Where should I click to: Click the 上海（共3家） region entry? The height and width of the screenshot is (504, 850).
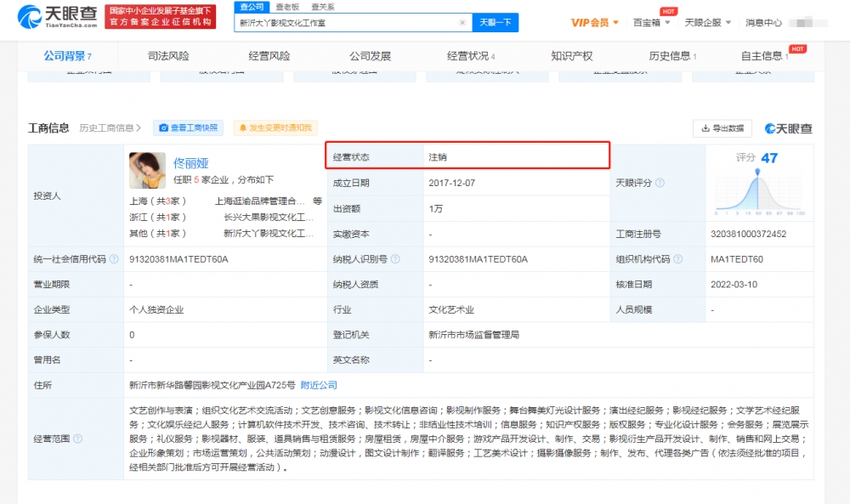click(158, 201)
